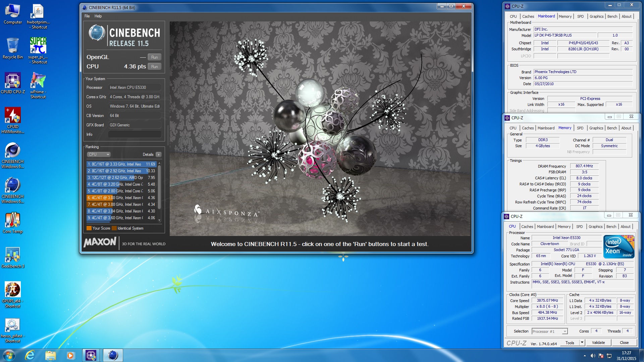Select the upper CINEBENCH Windows 64 icon

click(x=13, y=155)
